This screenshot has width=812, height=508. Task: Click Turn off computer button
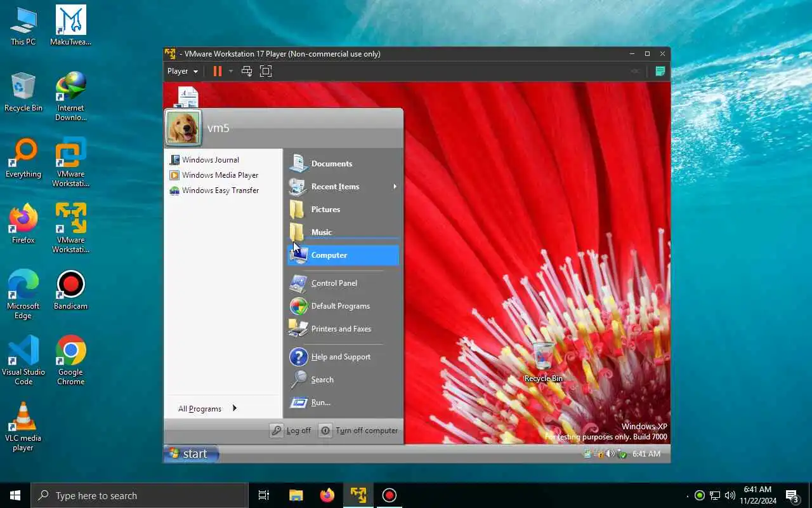tap(359, 431)
